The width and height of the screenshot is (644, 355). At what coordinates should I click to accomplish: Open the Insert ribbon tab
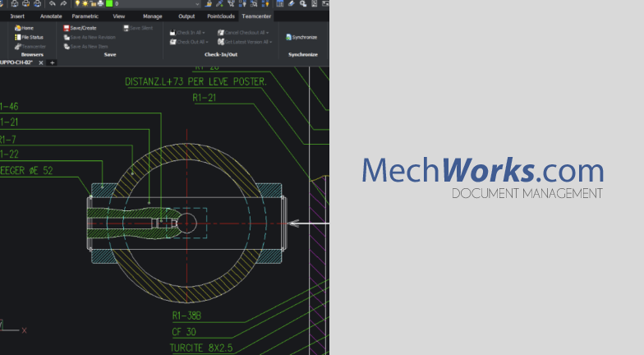coord(17,16)
